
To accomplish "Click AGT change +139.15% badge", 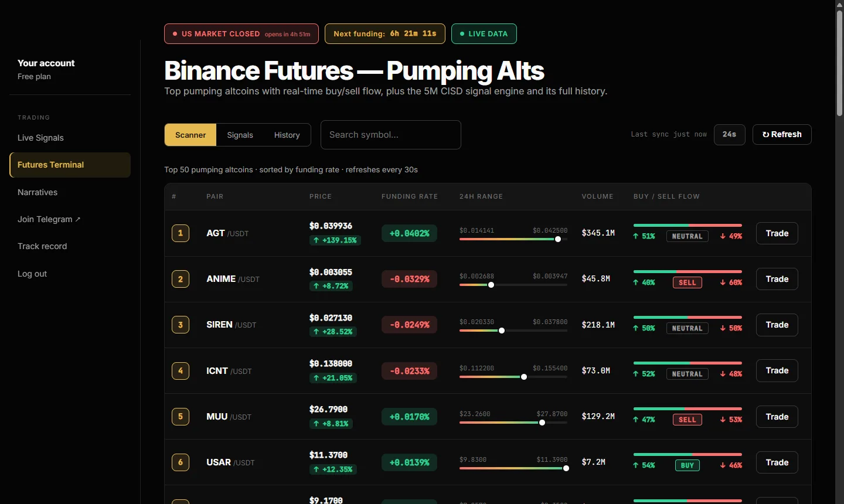I will [335, 240].
